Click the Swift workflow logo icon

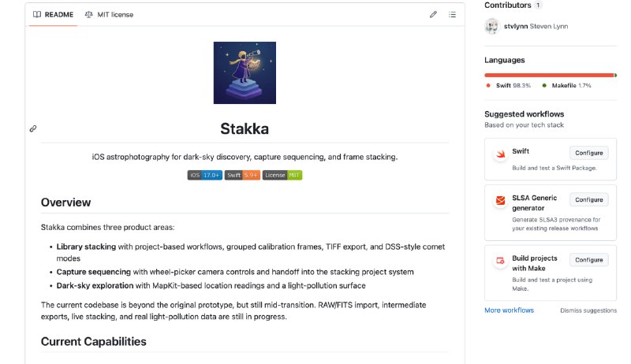pos(500,154)
